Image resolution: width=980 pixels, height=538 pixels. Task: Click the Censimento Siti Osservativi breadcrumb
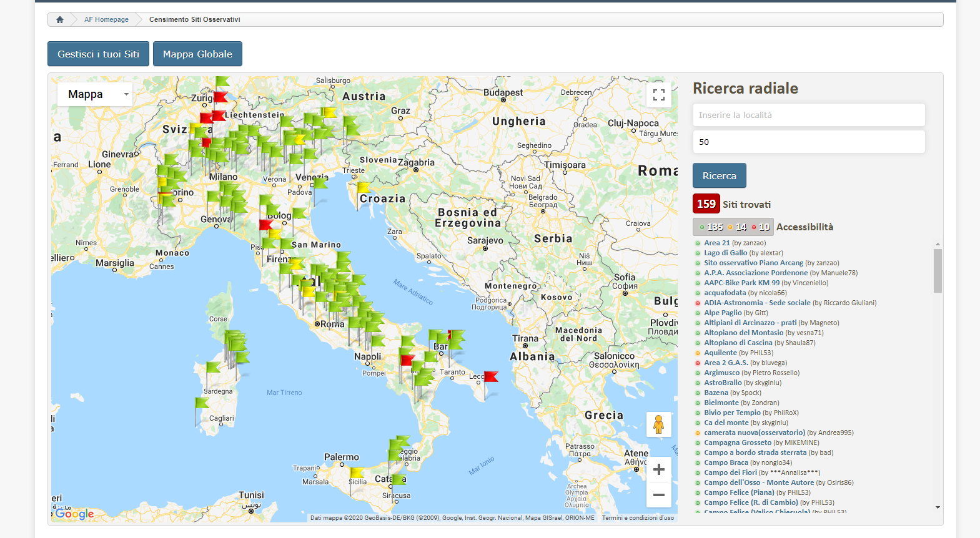195,19
